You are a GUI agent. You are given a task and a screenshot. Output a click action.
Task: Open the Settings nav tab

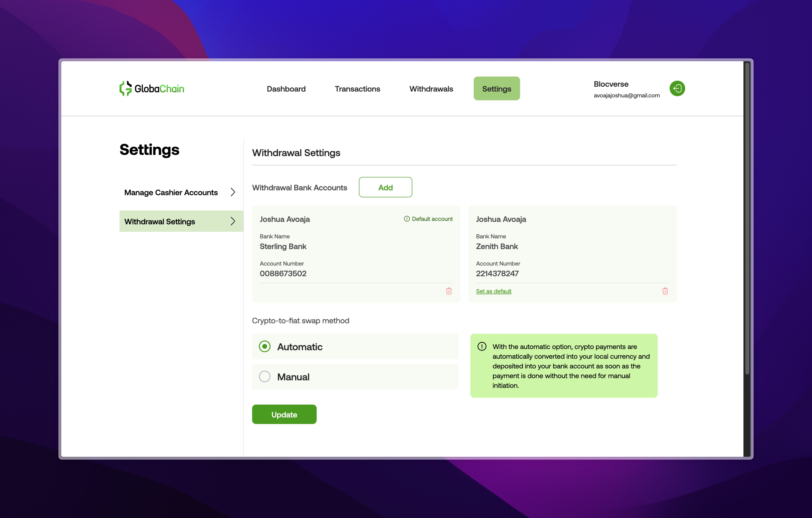497,88
